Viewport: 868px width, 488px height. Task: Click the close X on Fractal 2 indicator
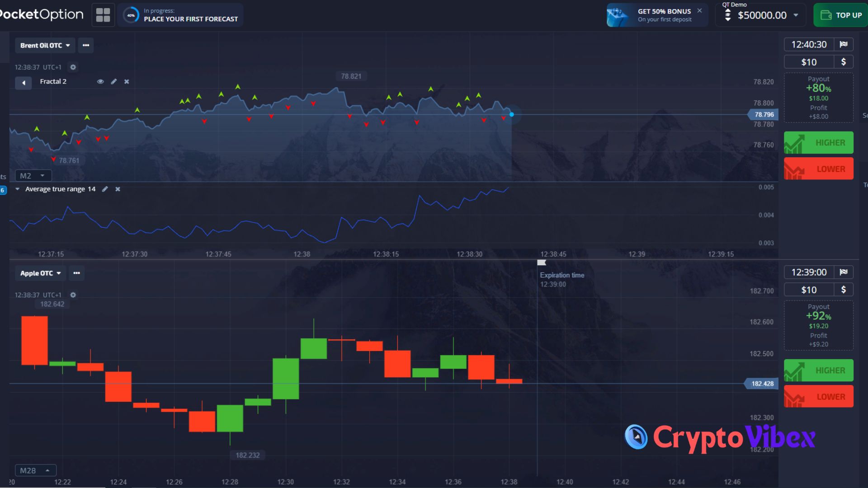click(127, 81)
